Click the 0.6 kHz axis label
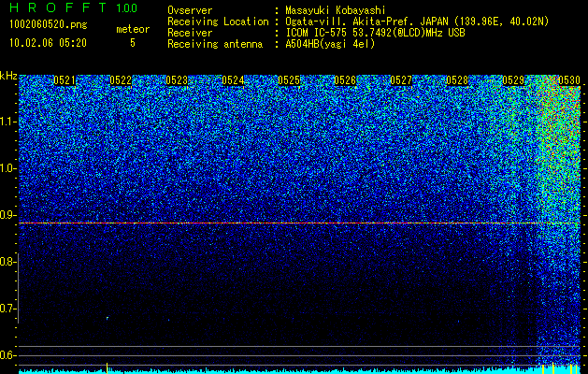This screenshot has height=374, width=588. pos(7,355)
